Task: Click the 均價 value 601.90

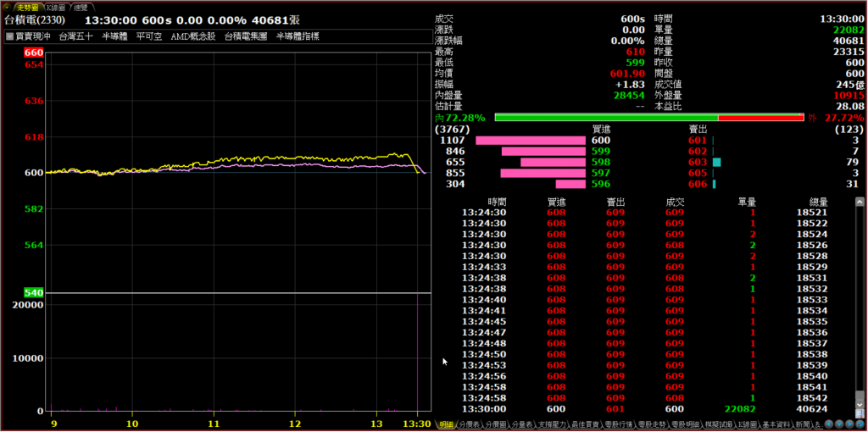Action: coord(627,74)
